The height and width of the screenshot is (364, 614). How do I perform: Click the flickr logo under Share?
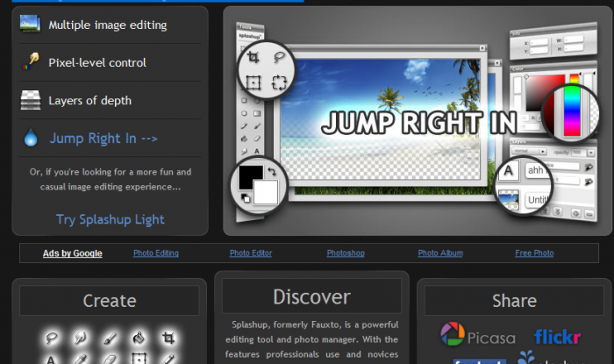(557, 337)
